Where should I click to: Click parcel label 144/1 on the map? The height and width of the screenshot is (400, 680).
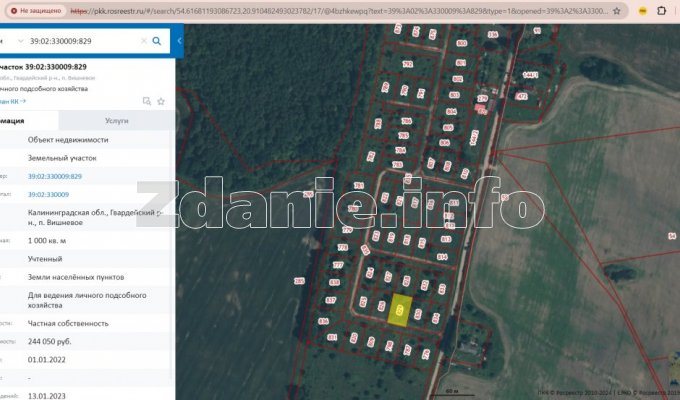pyautogui.click(x=530, y=75)
